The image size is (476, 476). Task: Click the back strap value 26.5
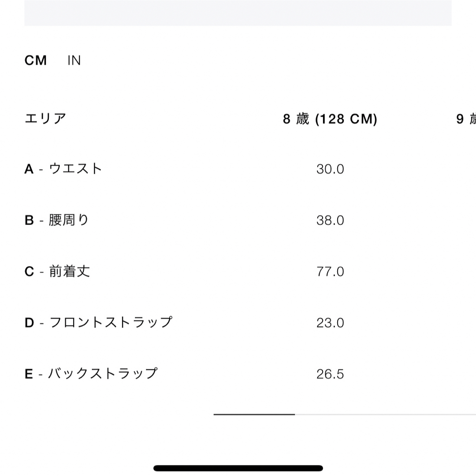(x=330, y=374)
